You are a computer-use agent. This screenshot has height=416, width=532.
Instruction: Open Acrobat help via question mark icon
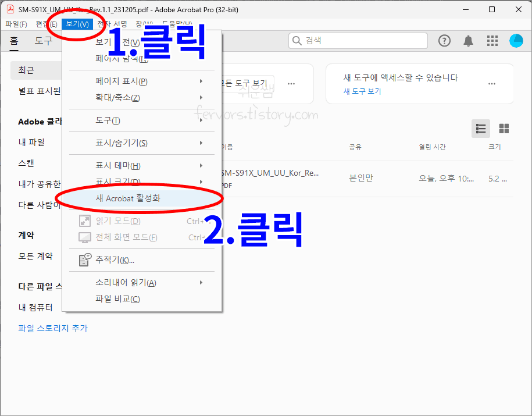point(444,41)
